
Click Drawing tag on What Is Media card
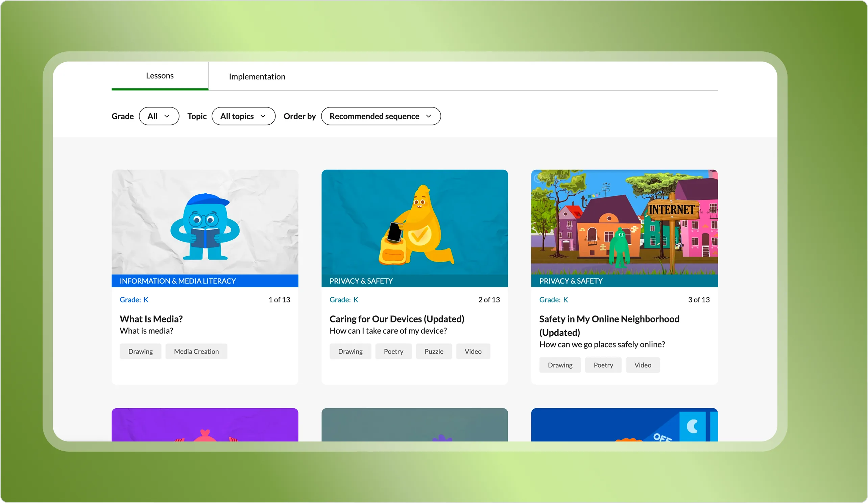pos(140,352)
